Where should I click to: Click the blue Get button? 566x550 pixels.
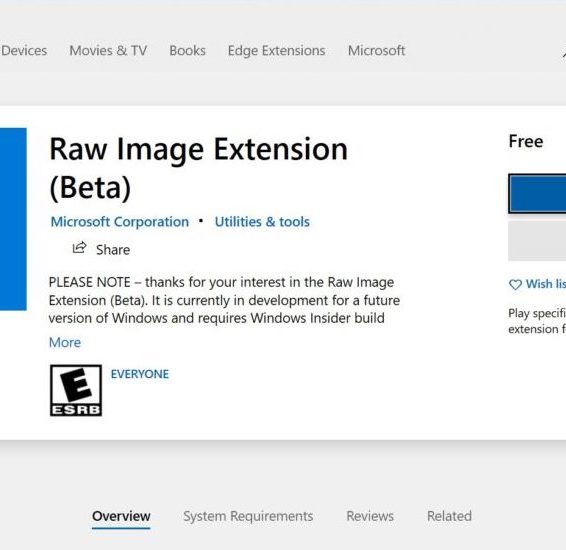(537, 193)
